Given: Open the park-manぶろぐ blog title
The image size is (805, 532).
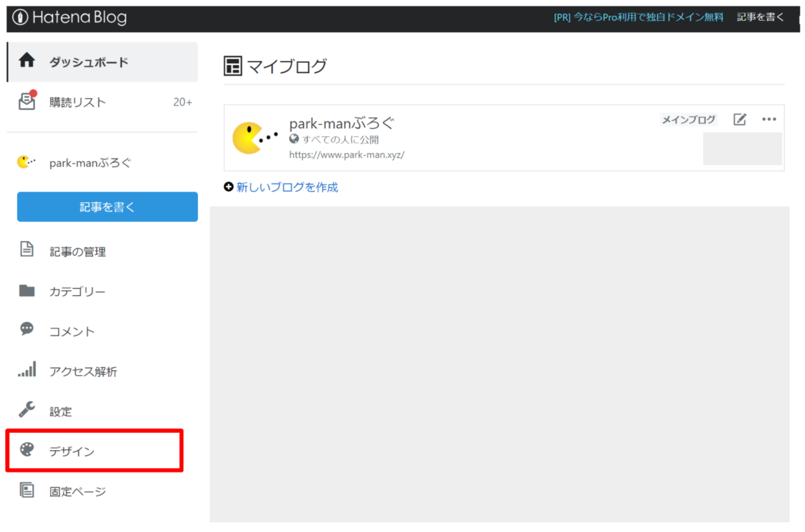Looking at the screenshot, I should click(x=342, y=123).
